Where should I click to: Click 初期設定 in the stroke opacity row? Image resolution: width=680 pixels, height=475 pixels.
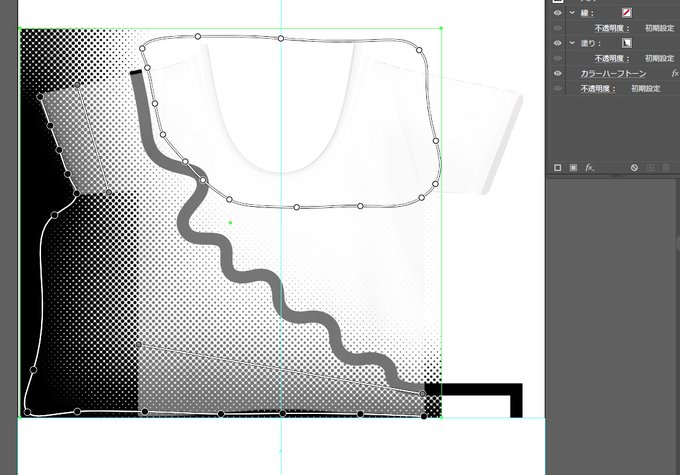pyautogui.click(x=659, y=28)
